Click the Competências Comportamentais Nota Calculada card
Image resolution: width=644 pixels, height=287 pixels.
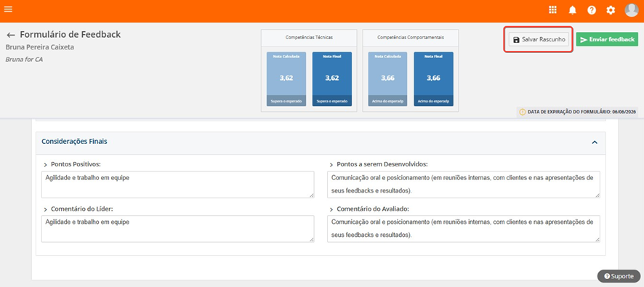coord(387,78)
